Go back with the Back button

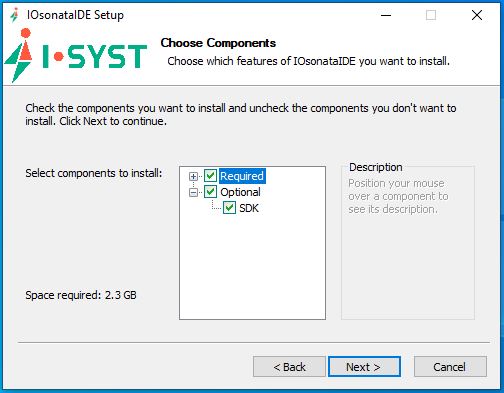tap(289, 367)
